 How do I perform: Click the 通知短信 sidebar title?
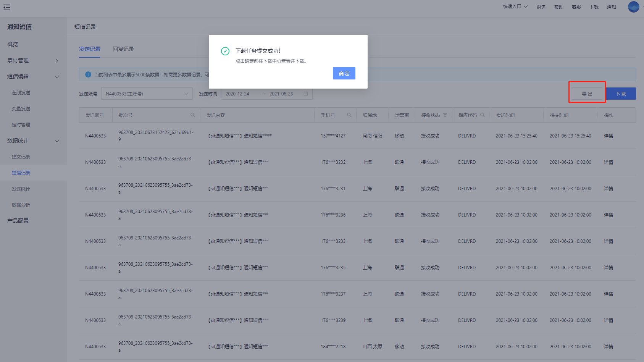19,27
